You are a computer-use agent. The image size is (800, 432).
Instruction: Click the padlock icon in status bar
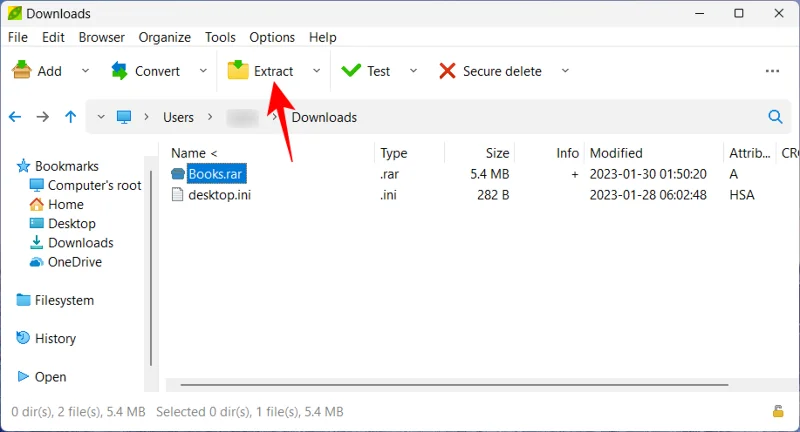coord(777,411)
